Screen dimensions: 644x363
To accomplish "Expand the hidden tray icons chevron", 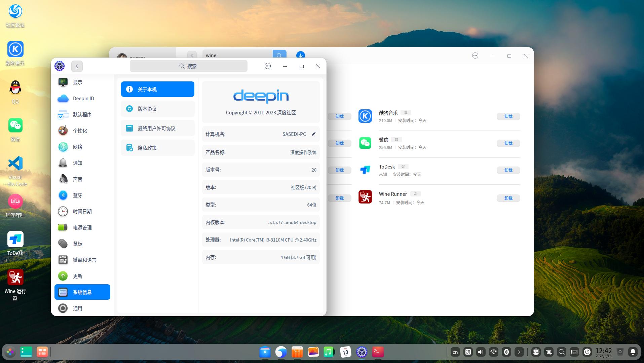I will 519,352.
